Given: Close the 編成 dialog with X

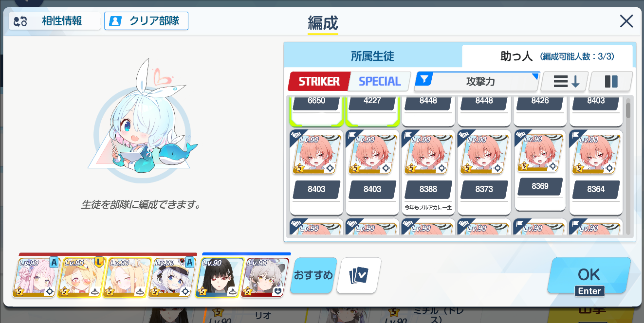Looking at the screenshot, I should pos(626,21).
